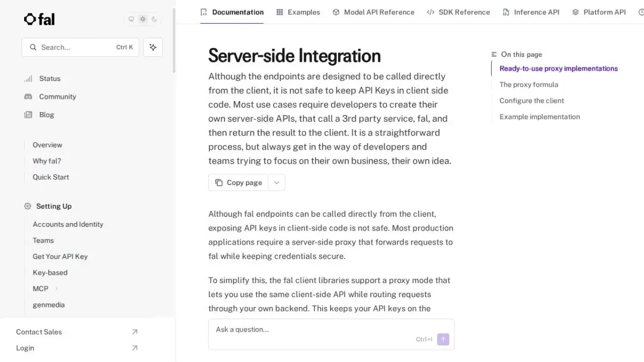
Task: Open Get Your API Key page
Action: 60,256
